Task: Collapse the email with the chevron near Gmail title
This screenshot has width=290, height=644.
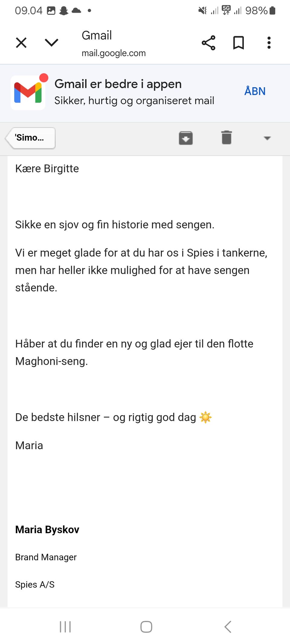Action: (x=52, y=42)
